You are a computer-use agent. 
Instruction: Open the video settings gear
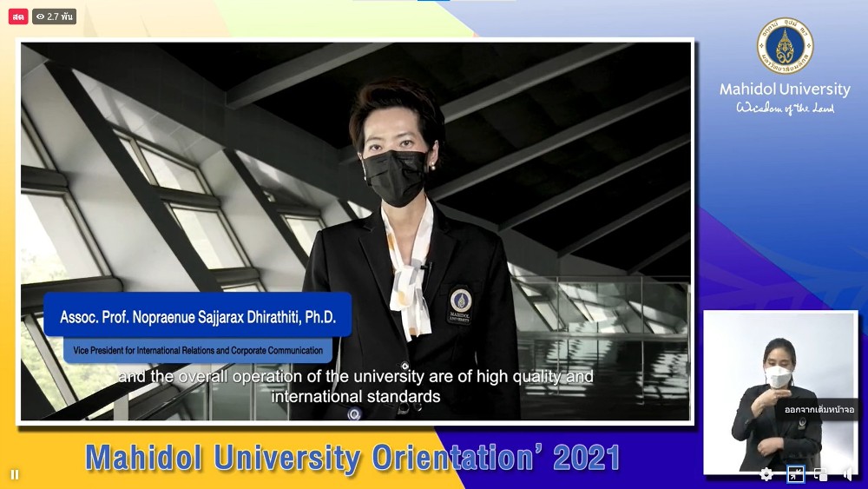pyautogui.click(x=766, y=474)
